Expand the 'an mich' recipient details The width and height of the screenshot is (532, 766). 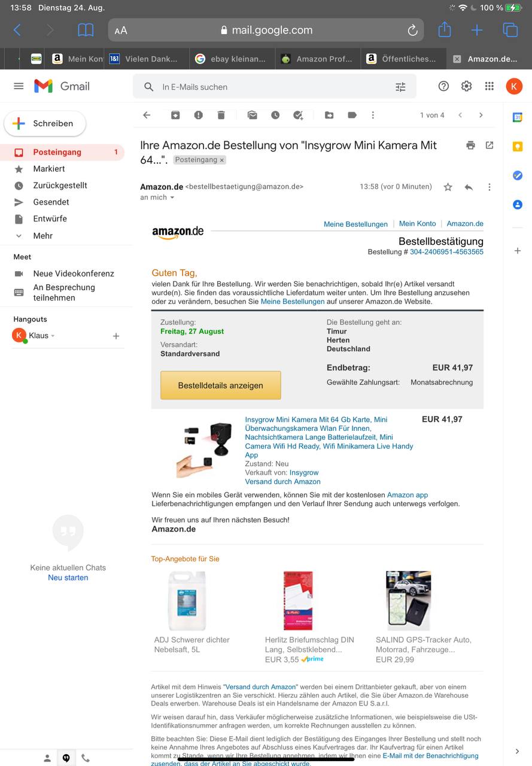click(x=172, y=197)
